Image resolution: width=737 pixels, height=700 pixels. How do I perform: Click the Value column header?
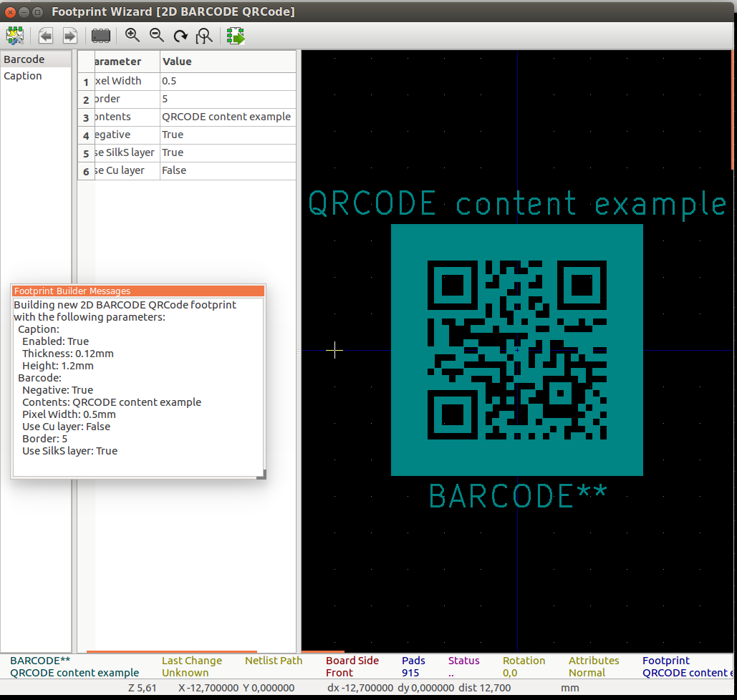(228, 62)
